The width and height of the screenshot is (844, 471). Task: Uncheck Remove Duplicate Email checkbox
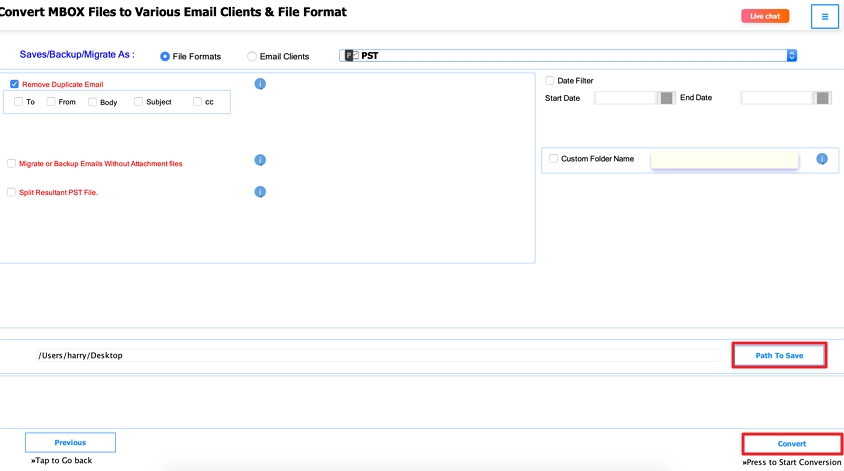[x=15, y=85]
